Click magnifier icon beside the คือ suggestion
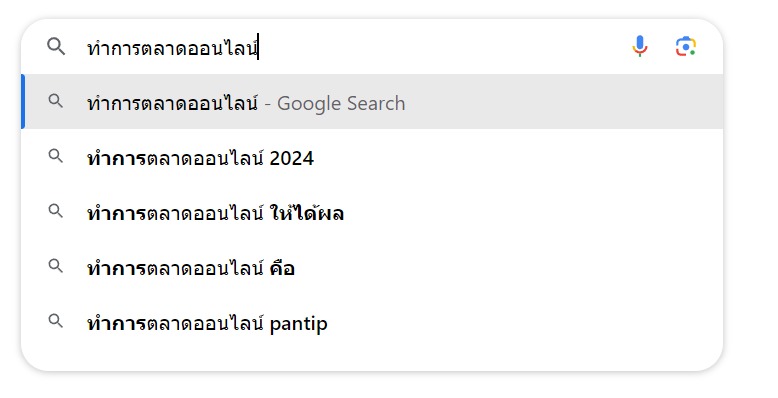Image resolution: width=778 pixels, height=398 pixels. click(x=56, y=266)
